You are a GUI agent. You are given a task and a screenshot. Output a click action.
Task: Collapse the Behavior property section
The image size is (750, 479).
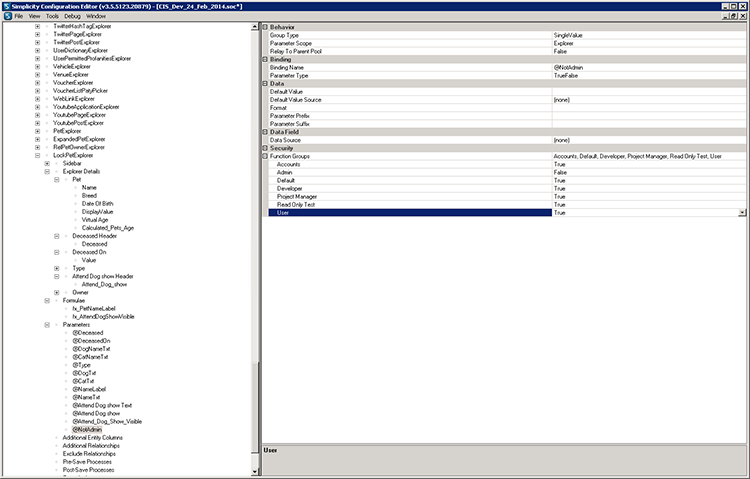click(265, 27)
